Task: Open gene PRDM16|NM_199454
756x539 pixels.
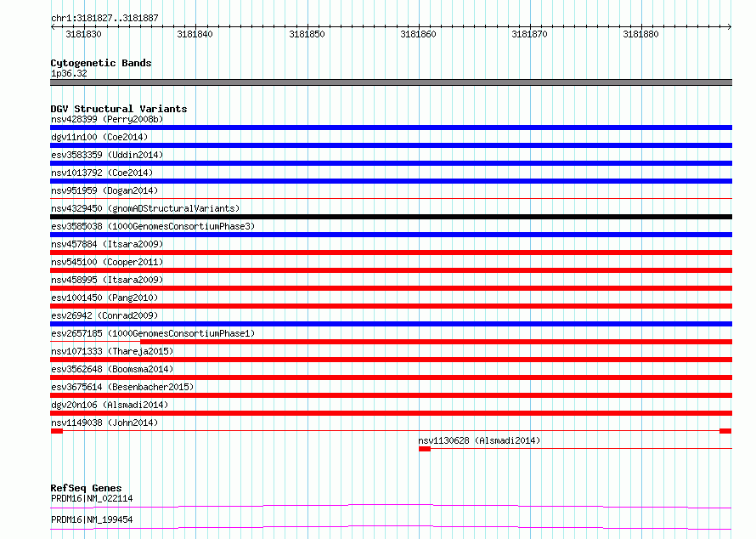Action: [92, 519]
